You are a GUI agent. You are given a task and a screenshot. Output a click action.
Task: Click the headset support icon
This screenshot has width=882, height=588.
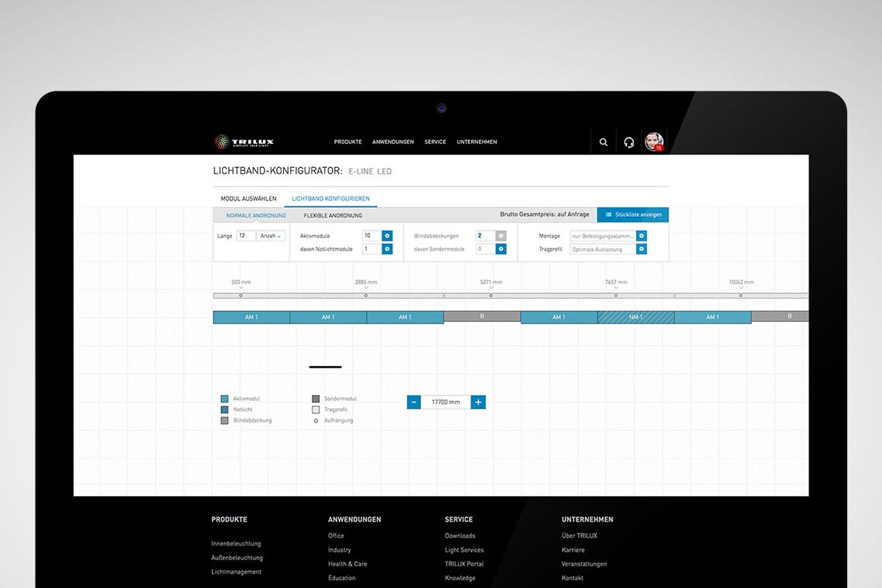(629, 142)
